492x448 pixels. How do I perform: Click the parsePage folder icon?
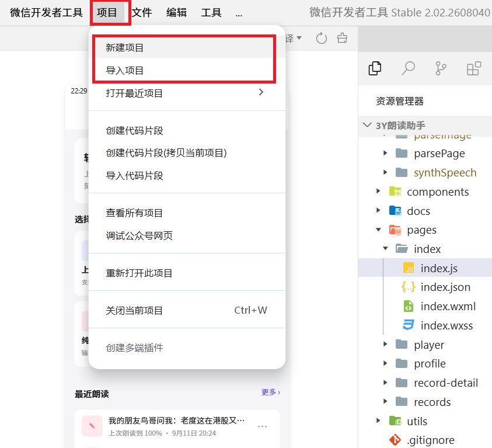[x=402, y=153]
